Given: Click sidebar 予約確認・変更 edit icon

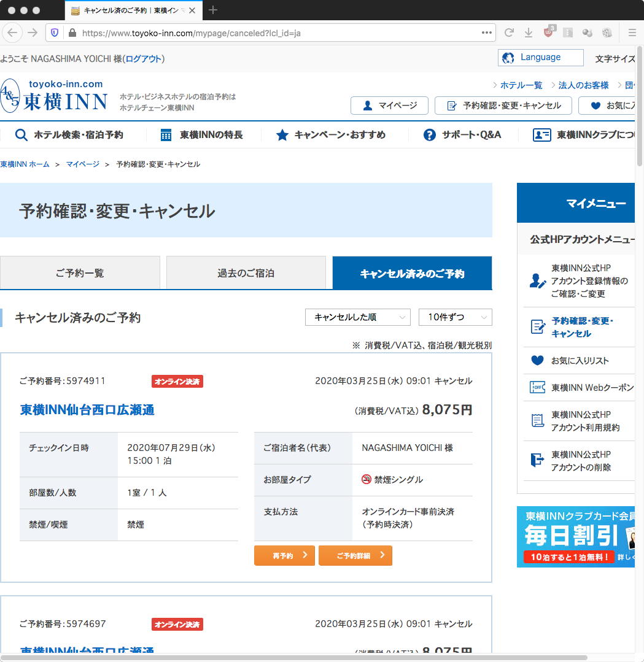Looking at the screenshot, I should (538, 327).
